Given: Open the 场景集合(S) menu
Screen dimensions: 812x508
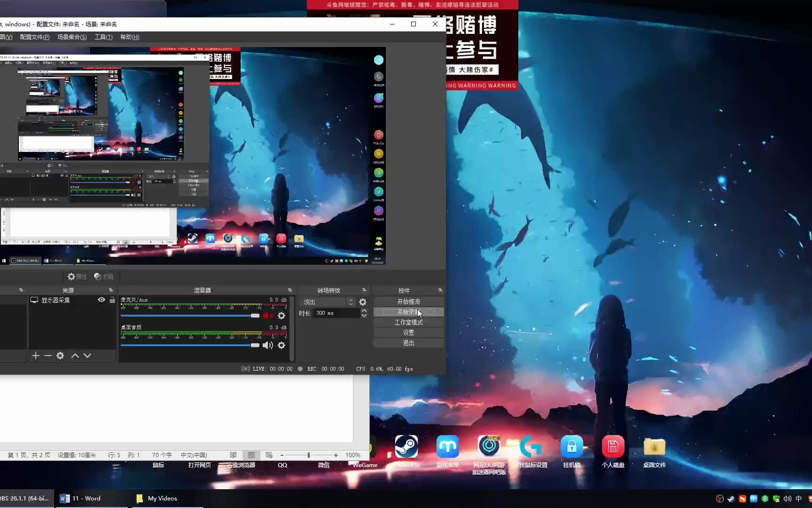Looking at the screenshot, I should [x=72, y=37].
